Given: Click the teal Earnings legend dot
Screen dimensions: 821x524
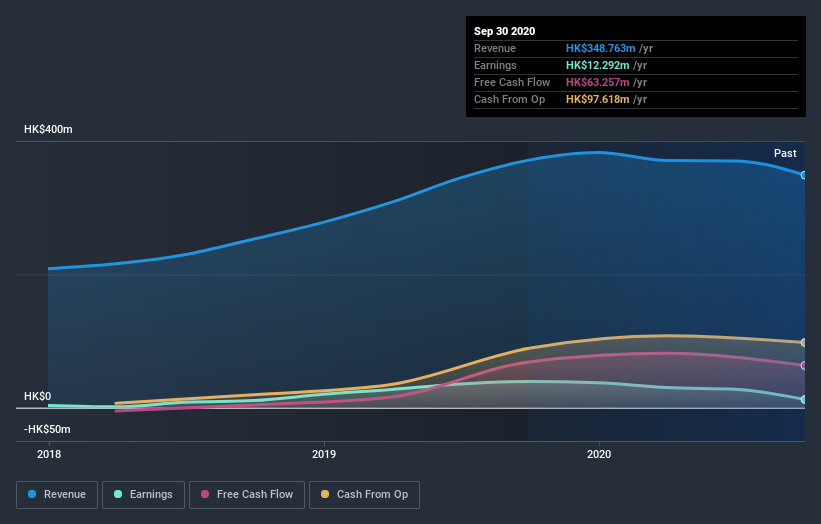Looking at the screenshot, I should 118,494.
